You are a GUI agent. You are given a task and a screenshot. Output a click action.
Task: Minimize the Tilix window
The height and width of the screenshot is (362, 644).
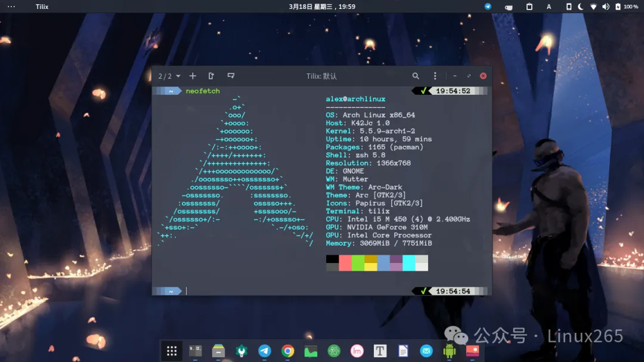pyautogui.click(x=454, y=76)
